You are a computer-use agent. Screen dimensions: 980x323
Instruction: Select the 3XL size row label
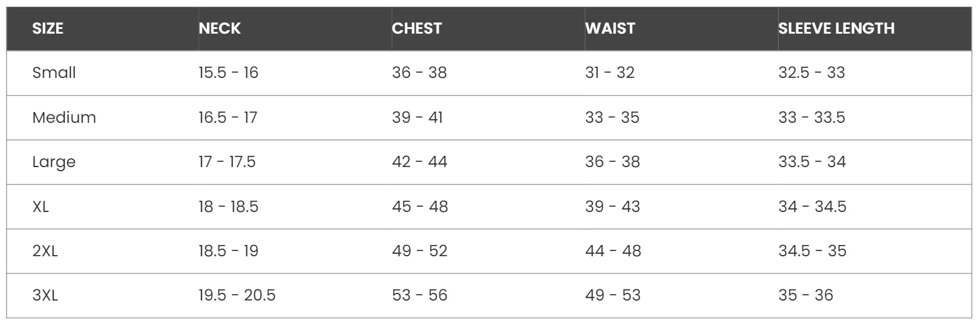pos(45,295)
